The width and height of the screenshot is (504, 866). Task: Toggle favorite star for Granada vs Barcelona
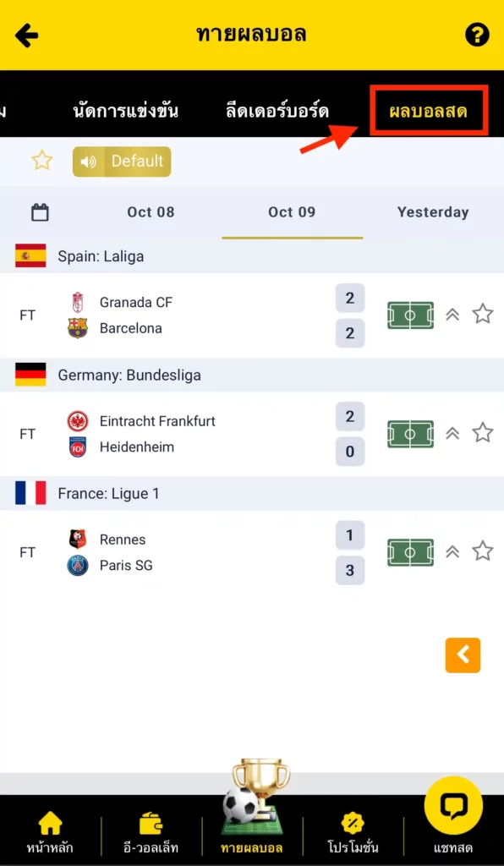483,314
